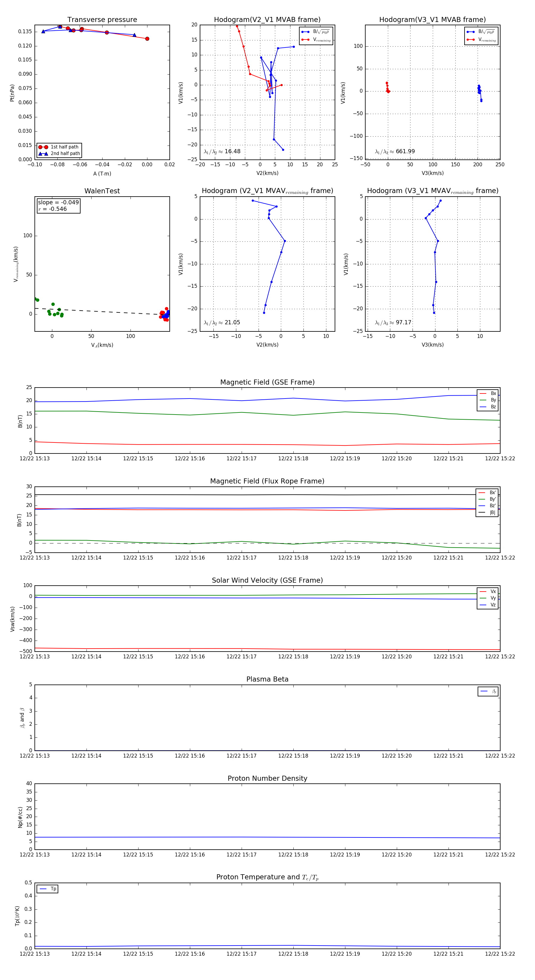Click the "Proton Number Density" title
The image size is (535, 980).
[x=267, y=778]
